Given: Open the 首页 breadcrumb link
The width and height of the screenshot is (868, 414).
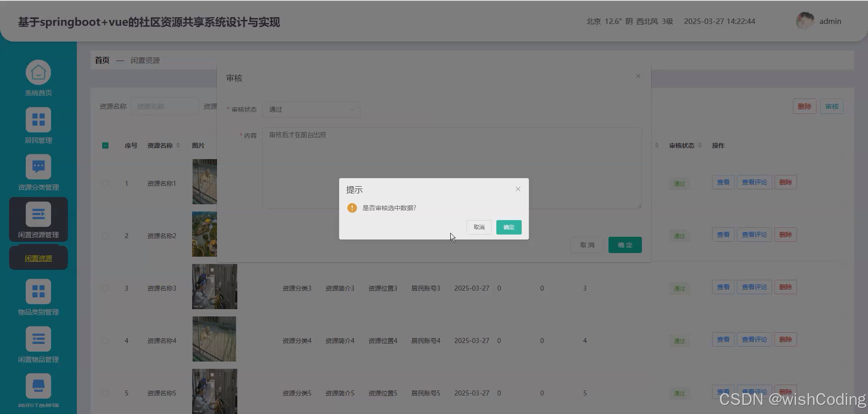Looking at the screenshot, I should pos(102,60).
